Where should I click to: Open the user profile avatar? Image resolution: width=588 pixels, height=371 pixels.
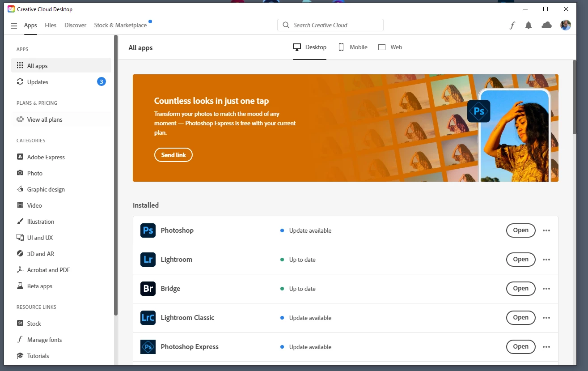click(x=566, y=25)
